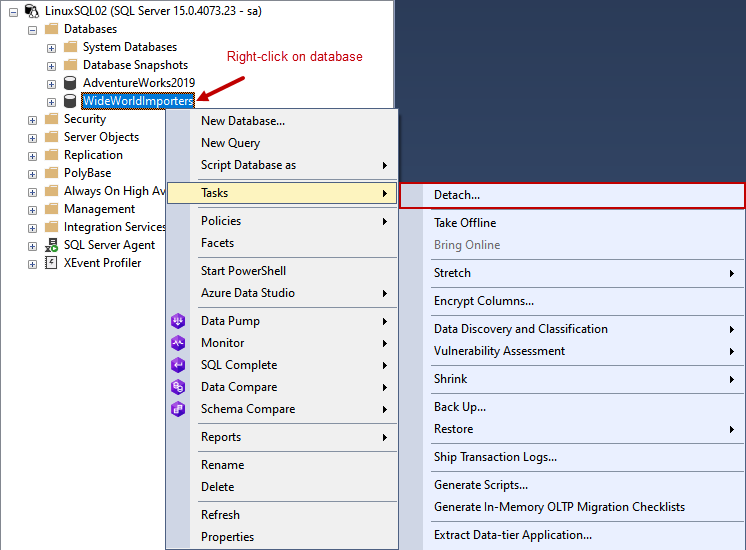Click the Security folder icon
This screenshot has height=550, width=746.
(x=51, y=119)
